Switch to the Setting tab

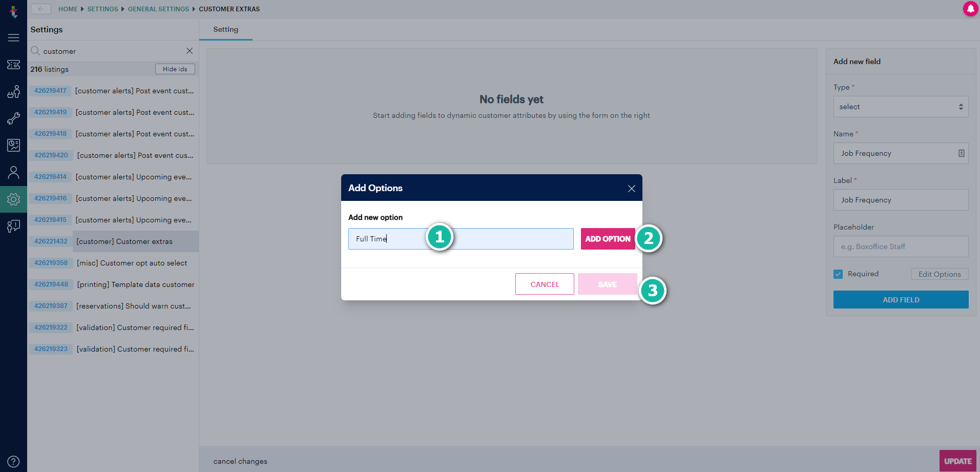226,30
